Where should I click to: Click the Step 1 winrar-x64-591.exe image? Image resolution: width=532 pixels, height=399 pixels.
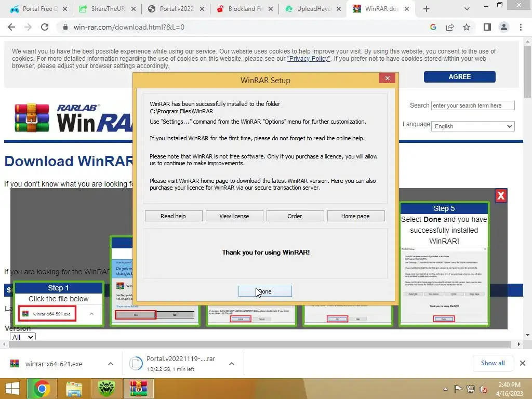(x=47, y=314)
